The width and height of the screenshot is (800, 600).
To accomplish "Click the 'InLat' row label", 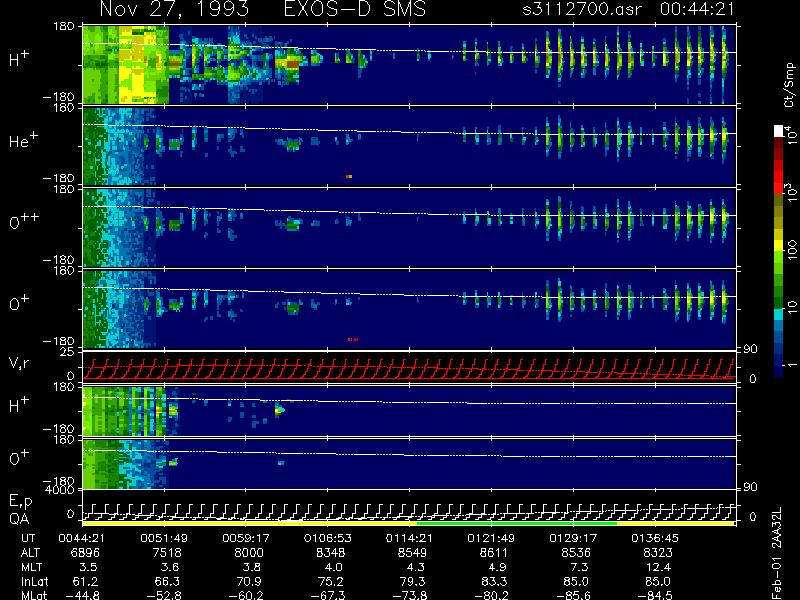I will click(35, 581).
